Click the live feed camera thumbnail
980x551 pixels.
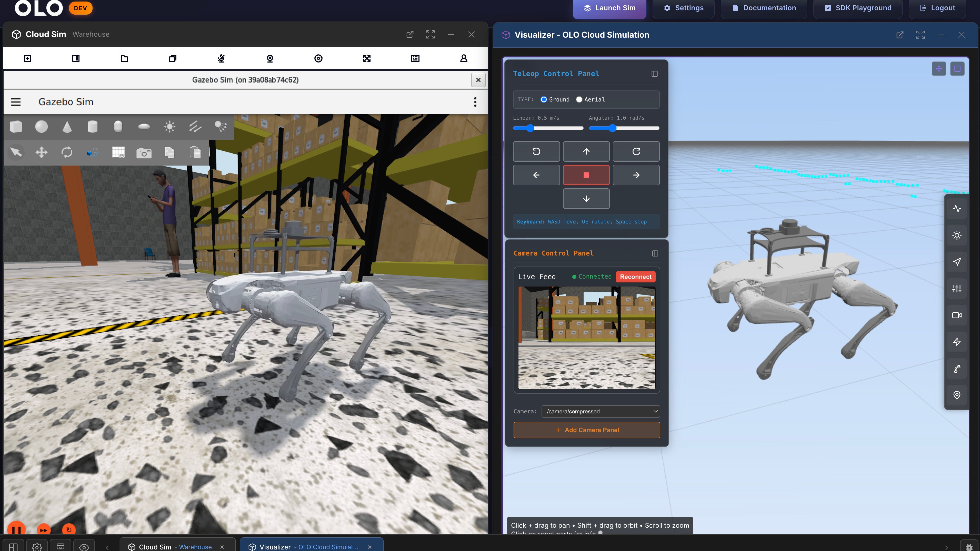point(587,338)
